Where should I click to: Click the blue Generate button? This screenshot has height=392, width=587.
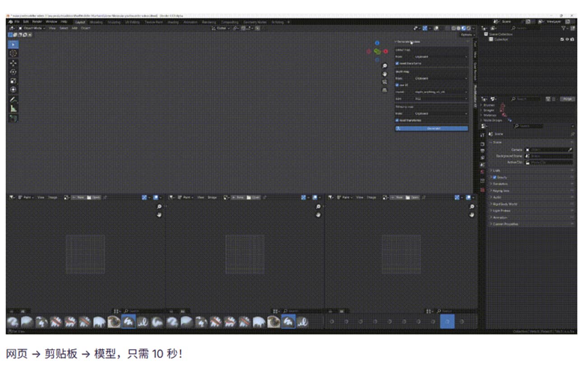pyautogui.click(x=431, y=129)
